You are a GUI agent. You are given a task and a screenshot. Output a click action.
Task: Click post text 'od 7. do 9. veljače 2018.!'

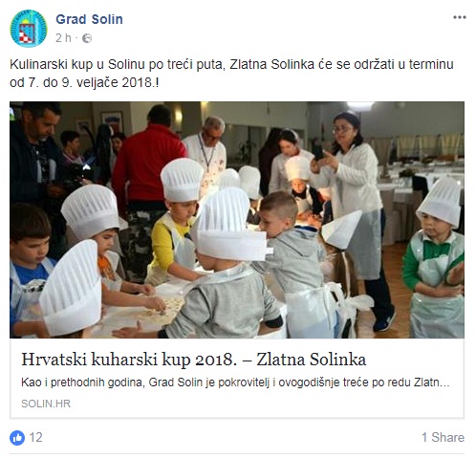pyautogui.click(x=84, y=83)
